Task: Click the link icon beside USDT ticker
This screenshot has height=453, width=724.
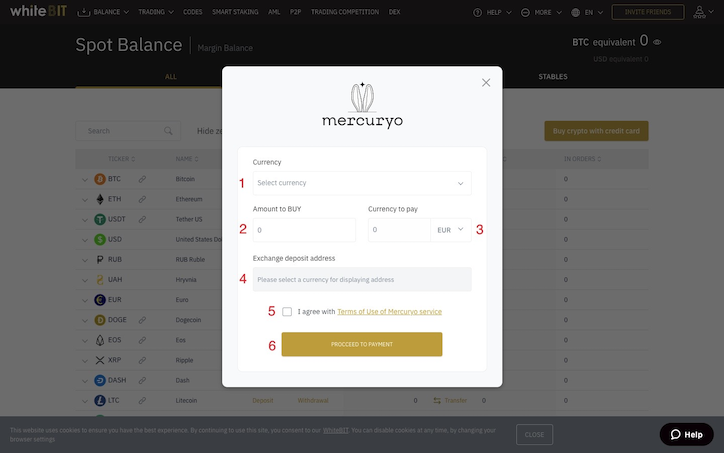Action: 142,219
